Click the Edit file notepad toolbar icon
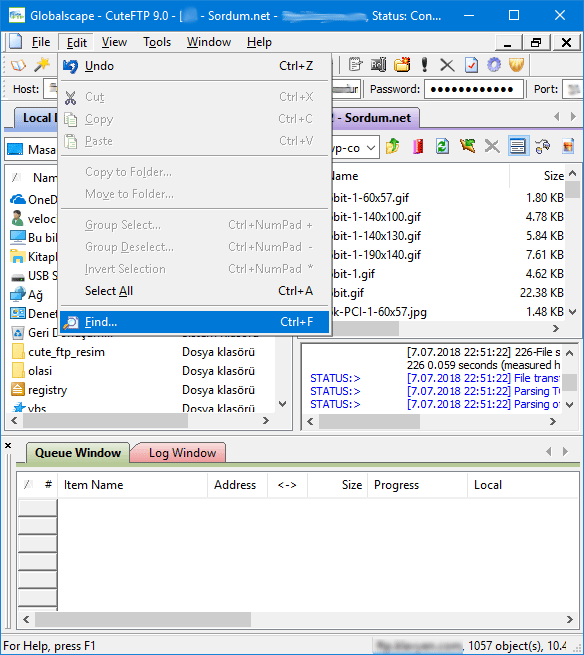584x655 pixels. click(x=355, y=65)
